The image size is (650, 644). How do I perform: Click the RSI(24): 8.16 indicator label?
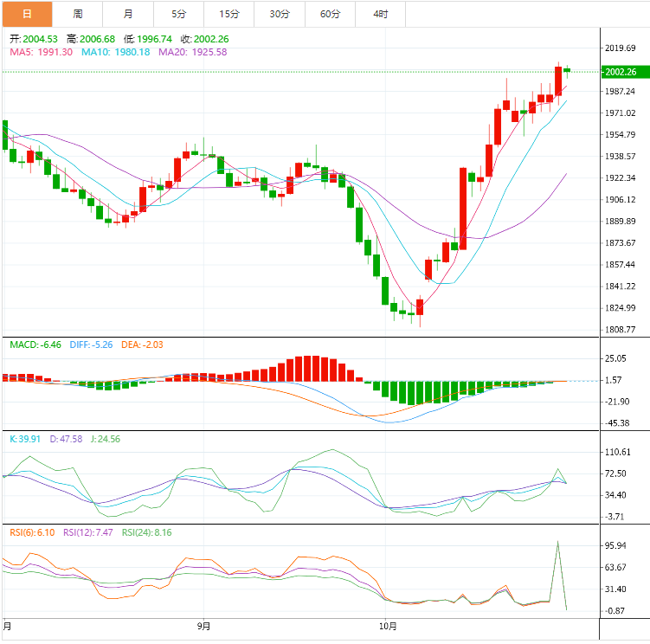coord(146,532)
